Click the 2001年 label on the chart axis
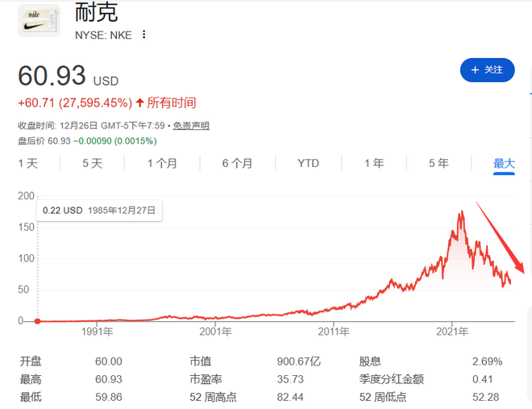This screenshot has height=409, width=532. pos(216,332)
